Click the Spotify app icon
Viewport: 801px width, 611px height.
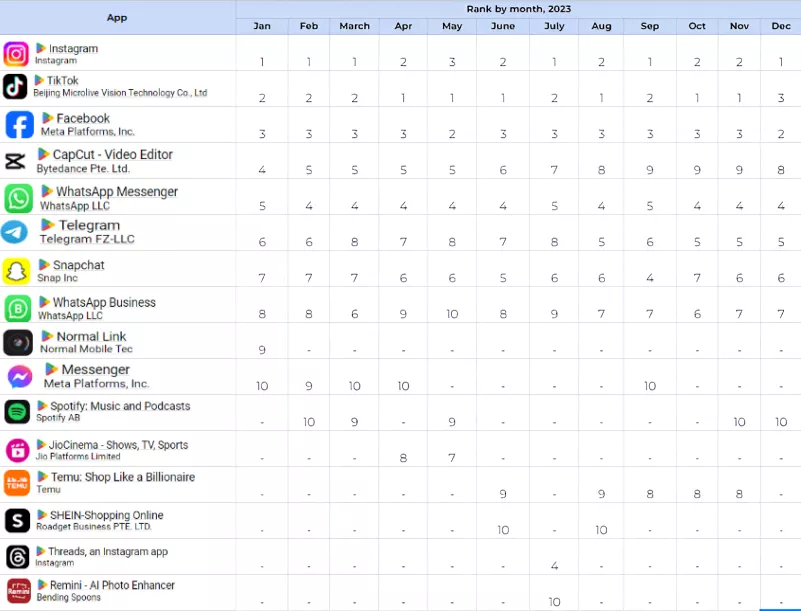point(17,412)
